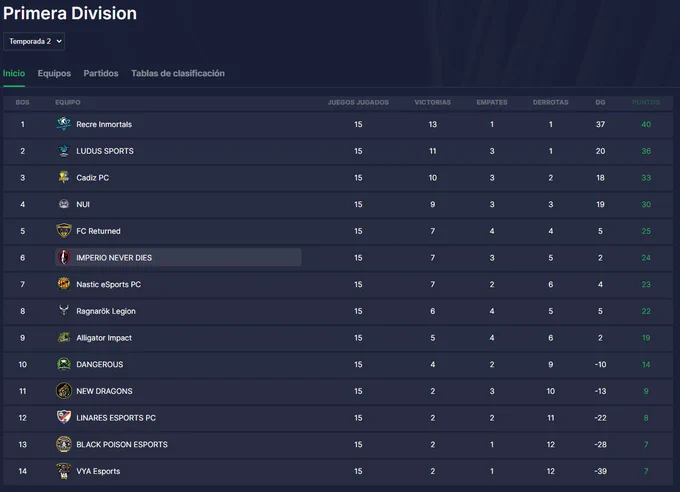Click the VYA Esports team logo
Image resolution: width=680 pixels, height=492 pixels.
tap(64, 471)
